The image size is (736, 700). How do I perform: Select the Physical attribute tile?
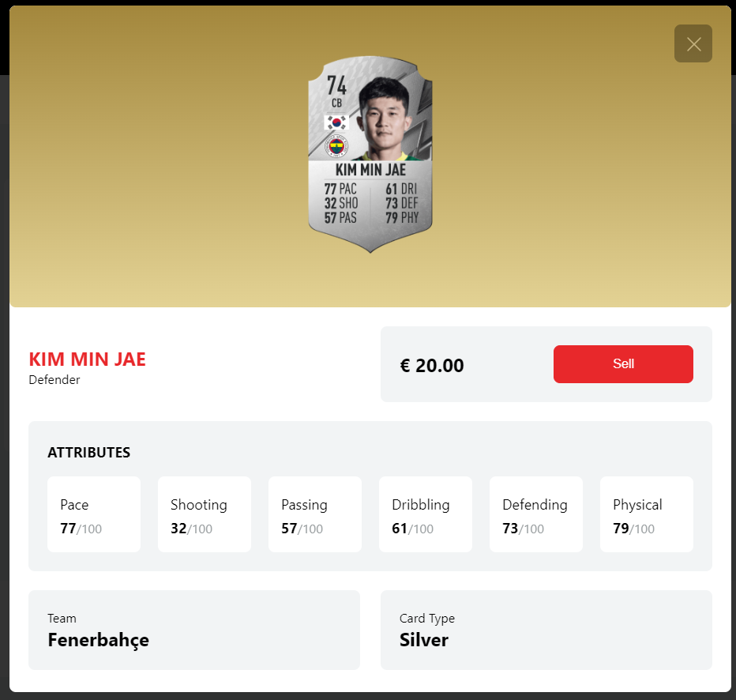pyautogui.click(x=646, y=514)
